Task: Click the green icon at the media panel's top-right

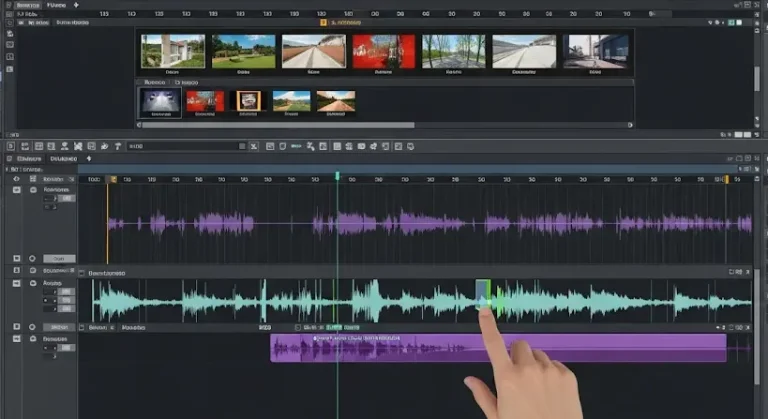Action: pos(731,23)
